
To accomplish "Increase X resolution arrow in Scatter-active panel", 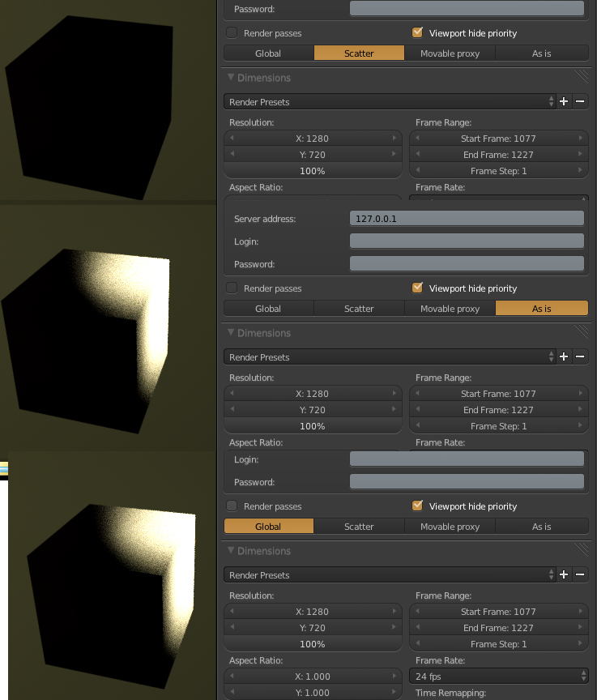I will tap(394, 139).
